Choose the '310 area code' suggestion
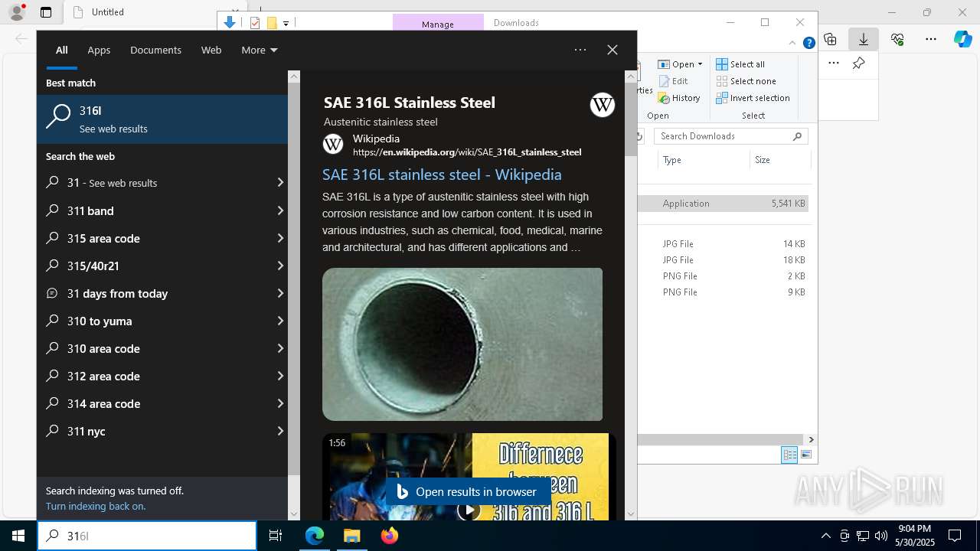Screen dimensions: 980x551 (x=162, y=348)
